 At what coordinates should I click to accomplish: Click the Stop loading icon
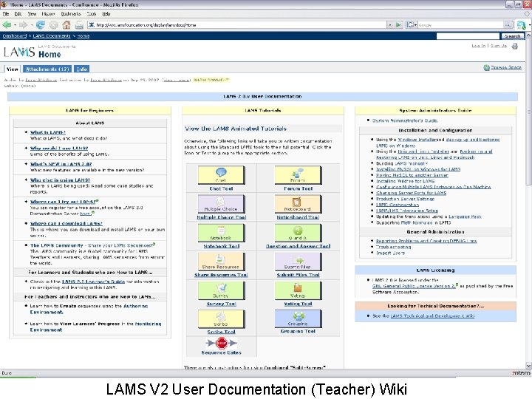tap(53, 25)
